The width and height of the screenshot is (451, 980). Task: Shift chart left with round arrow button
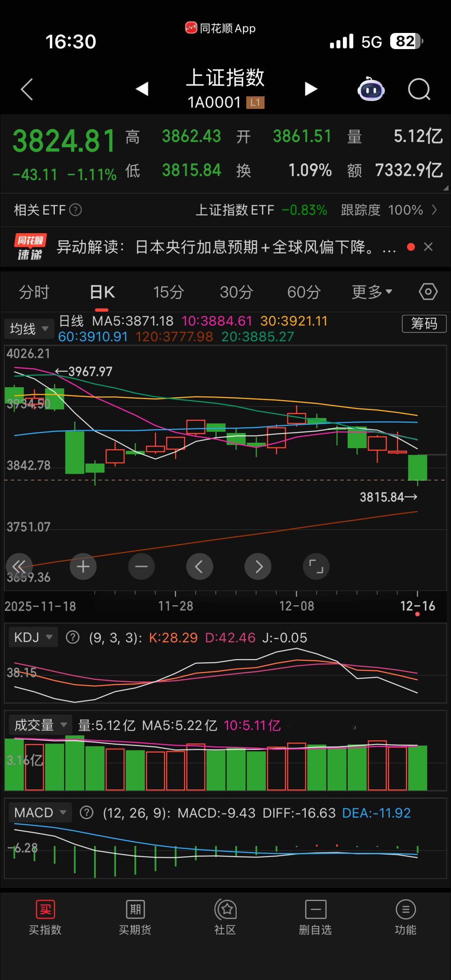[x=200, y=566]
